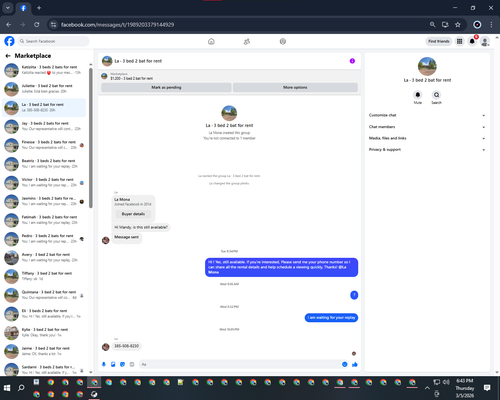The width and height of the screenshot is (500, 400).
Task: Click the Search Facebook field
Action: pyautogui.click(x=53, y=41)
